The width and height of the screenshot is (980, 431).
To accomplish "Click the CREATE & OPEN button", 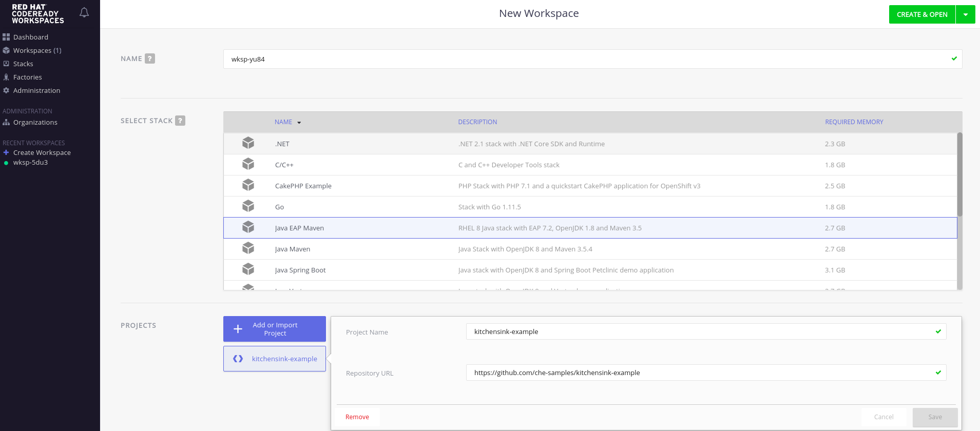I will coord(922,14).
